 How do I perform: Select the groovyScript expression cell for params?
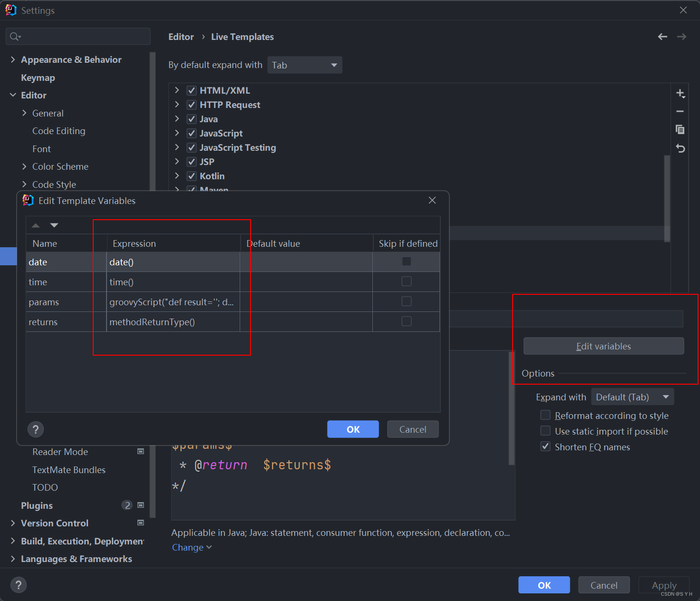click(173, 302)
